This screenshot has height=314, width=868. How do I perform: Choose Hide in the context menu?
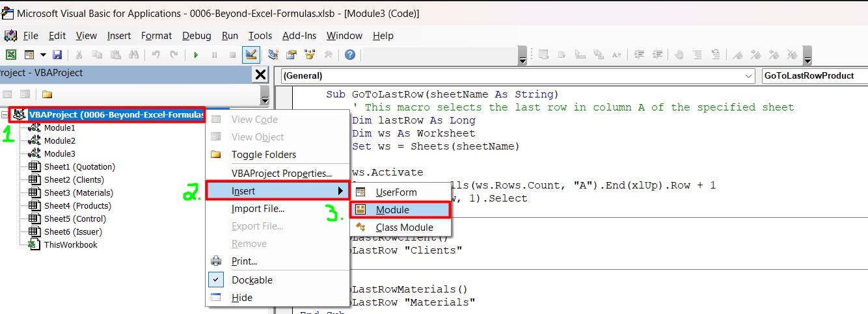pos(278,298)
